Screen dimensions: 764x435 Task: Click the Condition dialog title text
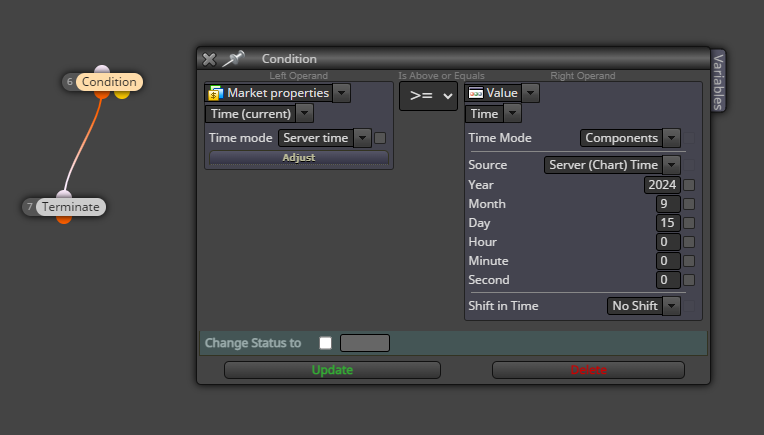(289, 59)
